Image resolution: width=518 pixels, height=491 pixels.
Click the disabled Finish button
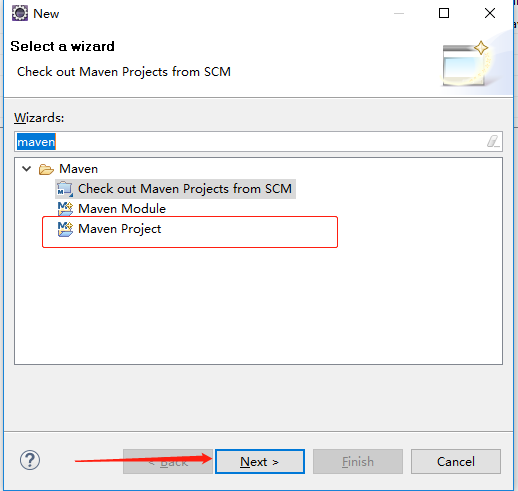click(358, 462)
